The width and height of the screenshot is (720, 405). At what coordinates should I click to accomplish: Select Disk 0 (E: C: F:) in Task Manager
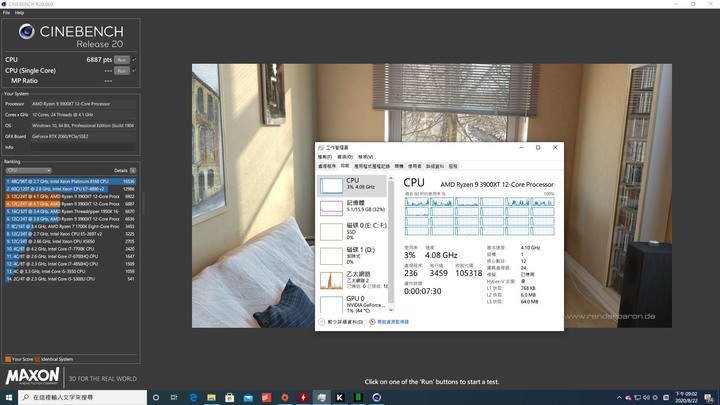352,231
